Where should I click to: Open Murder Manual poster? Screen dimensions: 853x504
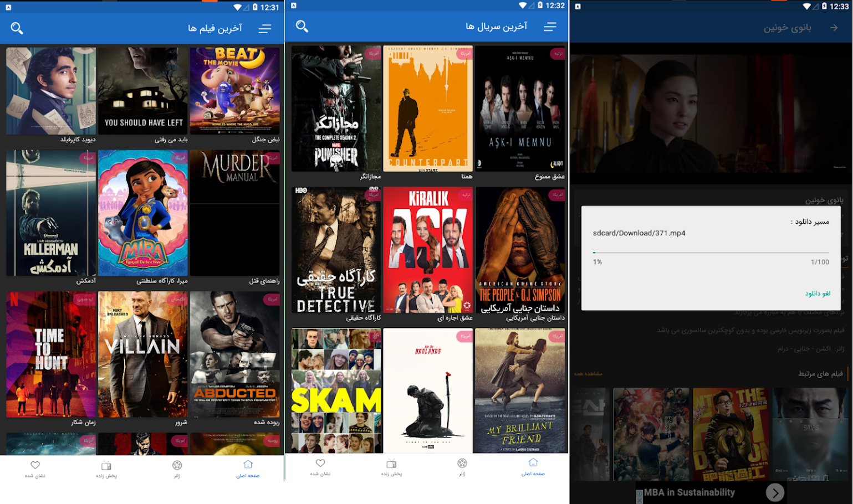pos(235,213)
